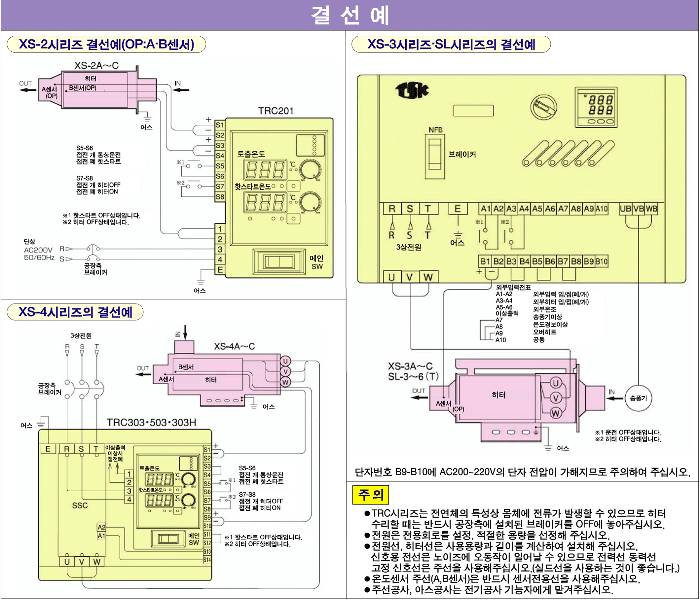Click the TRC201 model label
Screen dimensions: 700x600
(x=276, y=111)
